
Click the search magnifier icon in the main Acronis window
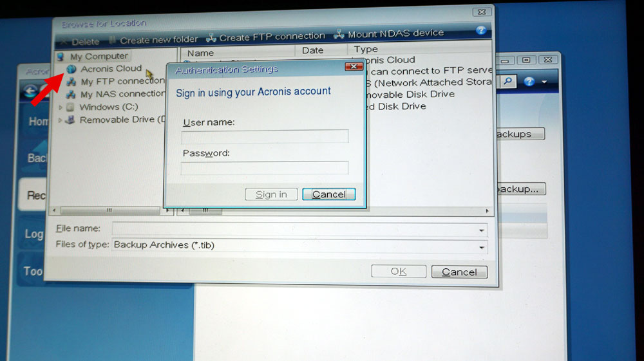[507, 81]
